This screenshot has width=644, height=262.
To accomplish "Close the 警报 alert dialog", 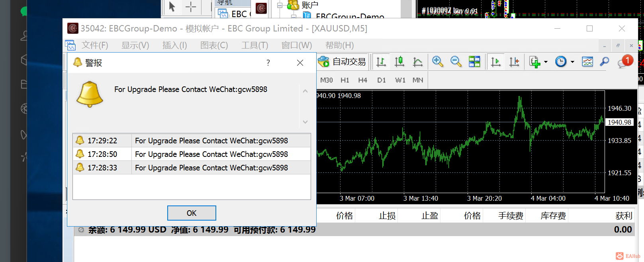I will coord(300,63).
